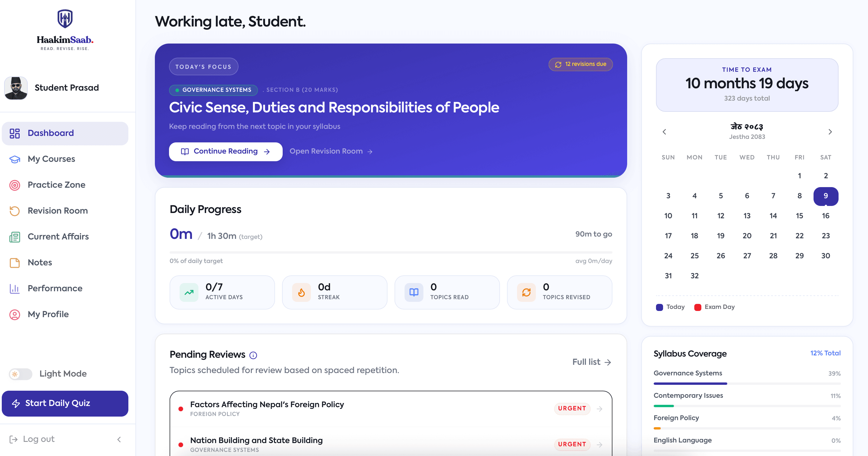Click the Governance Systems coverage progress bar
868x456 pixels.
tap(747, 384)
